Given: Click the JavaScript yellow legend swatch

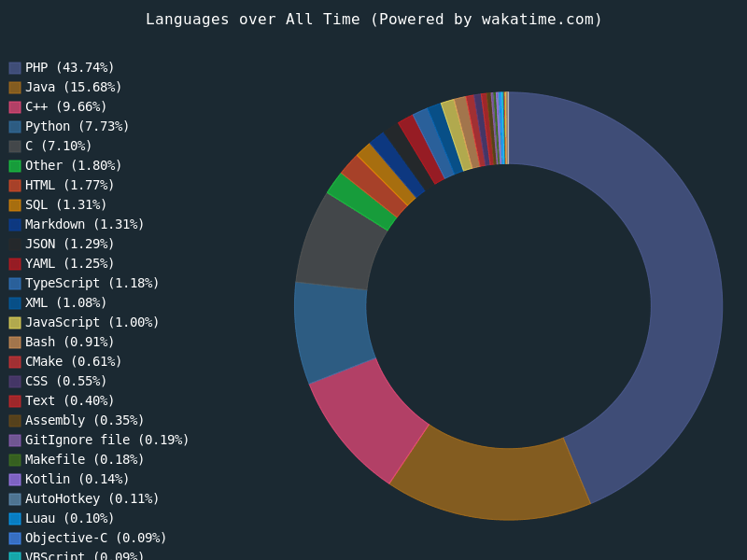Looking at the screenshot, I should coord(15,323).
